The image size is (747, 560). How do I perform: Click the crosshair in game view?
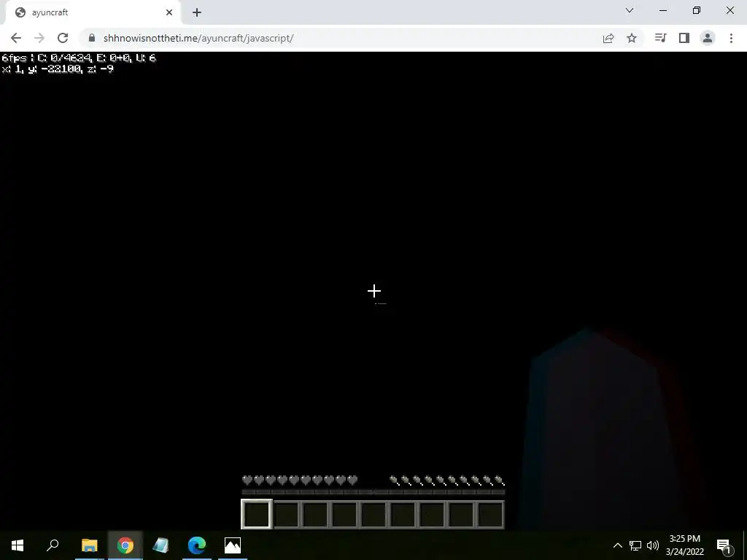pyautogui.click(x=374, y=291)
